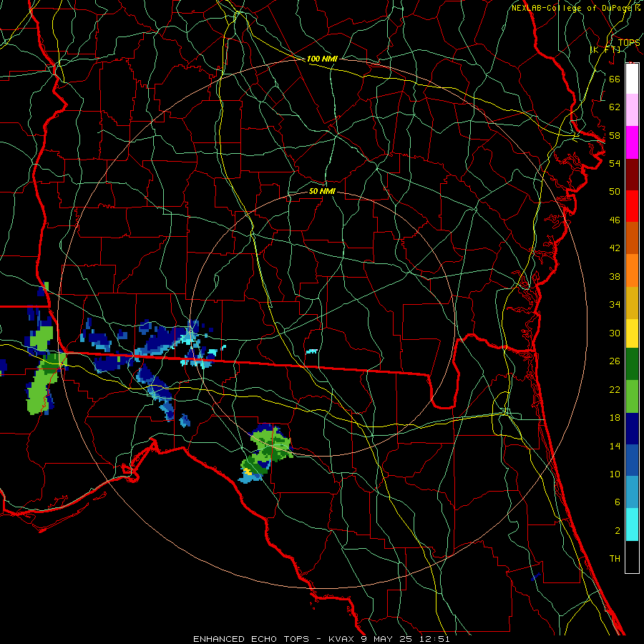Click the "K FT" units label
The height and width of the screenshot is (644, 644).
point(605,50)
